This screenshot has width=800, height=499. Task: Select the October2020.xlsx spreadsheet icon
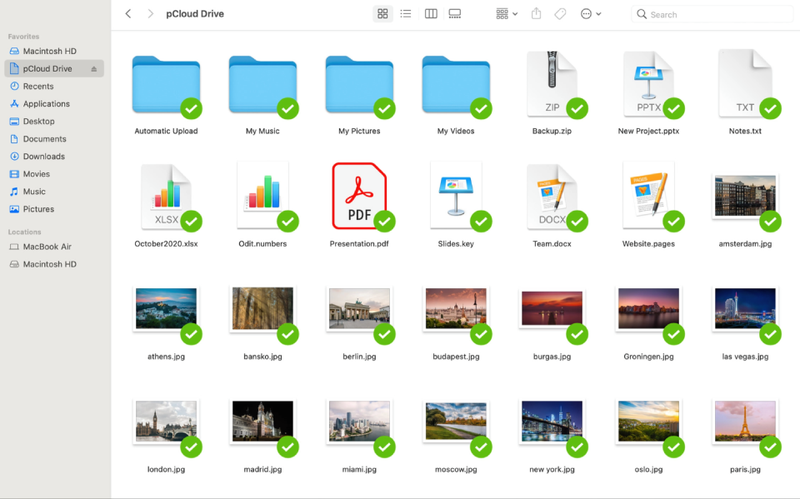[166, 197]
